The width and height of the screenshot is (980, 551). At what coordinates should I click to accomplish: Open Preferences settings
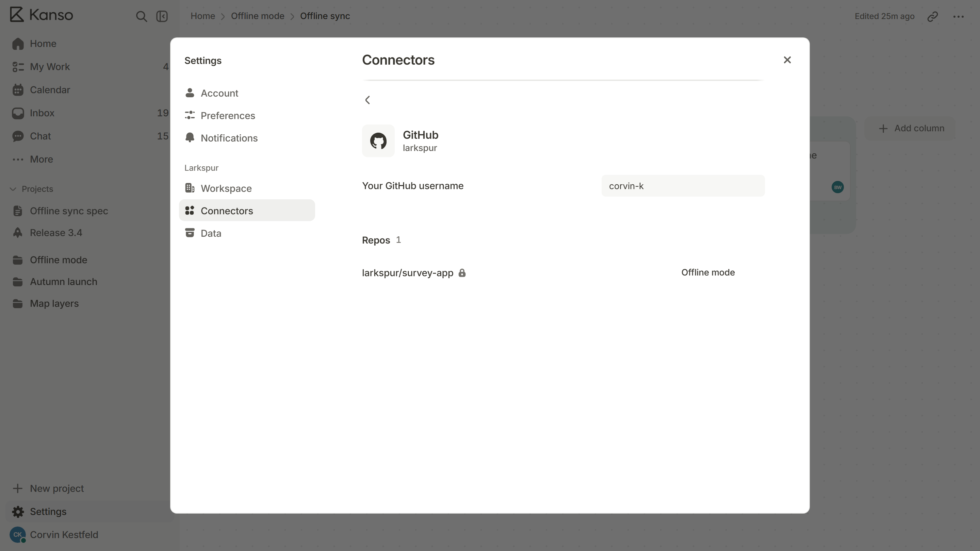[x=247, y=116]
